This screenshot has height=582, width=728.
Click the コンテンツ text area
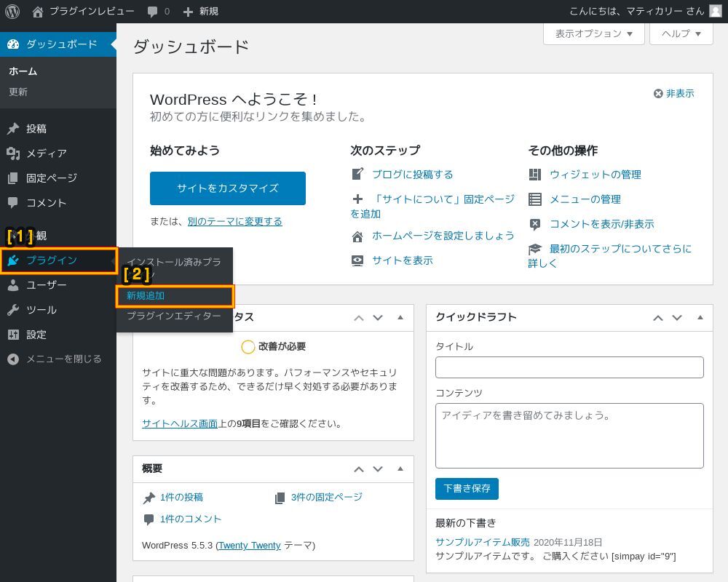pos(569,436)
